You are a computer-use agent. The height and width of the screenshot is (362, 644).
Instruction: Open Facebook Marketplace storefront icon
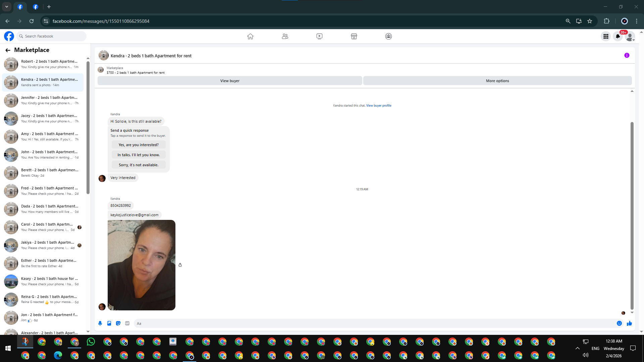click(x=354, y=36)
